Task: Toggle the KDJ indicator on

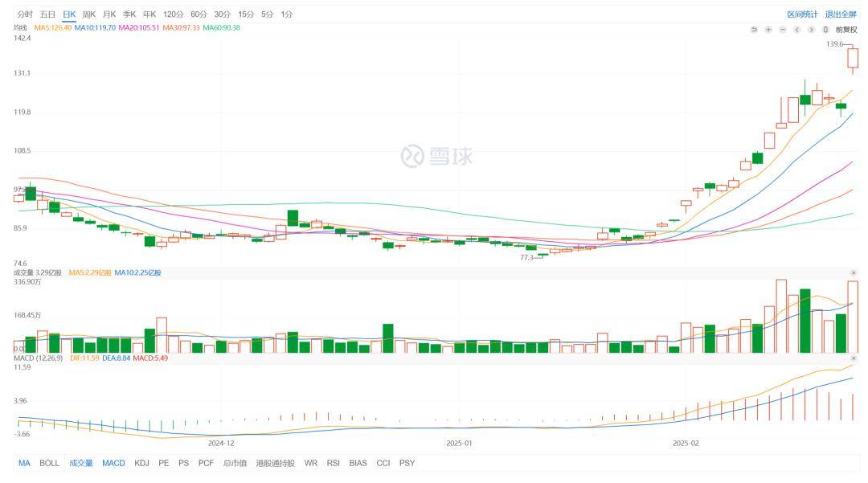Action: [141, 463]
